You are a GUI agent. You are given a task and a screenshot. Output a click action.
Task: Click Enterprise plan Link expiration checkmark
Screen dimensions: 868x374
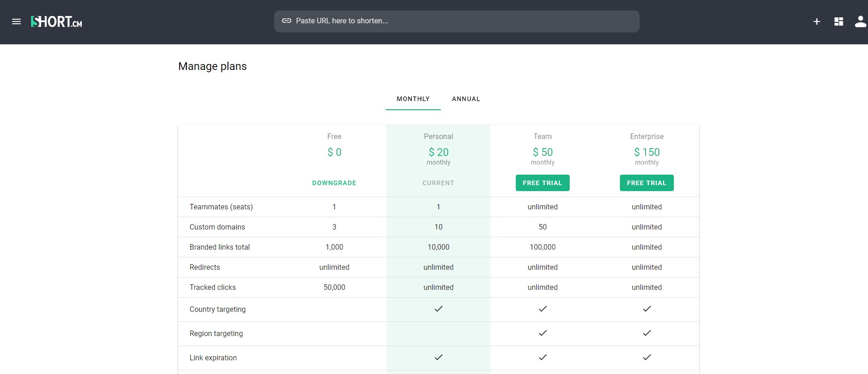(646, 358)
